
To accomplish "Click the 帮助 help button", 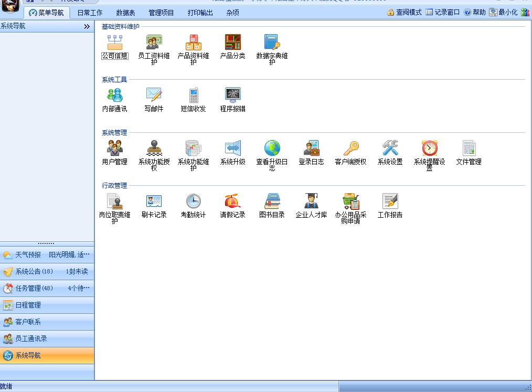I will 475,12.
